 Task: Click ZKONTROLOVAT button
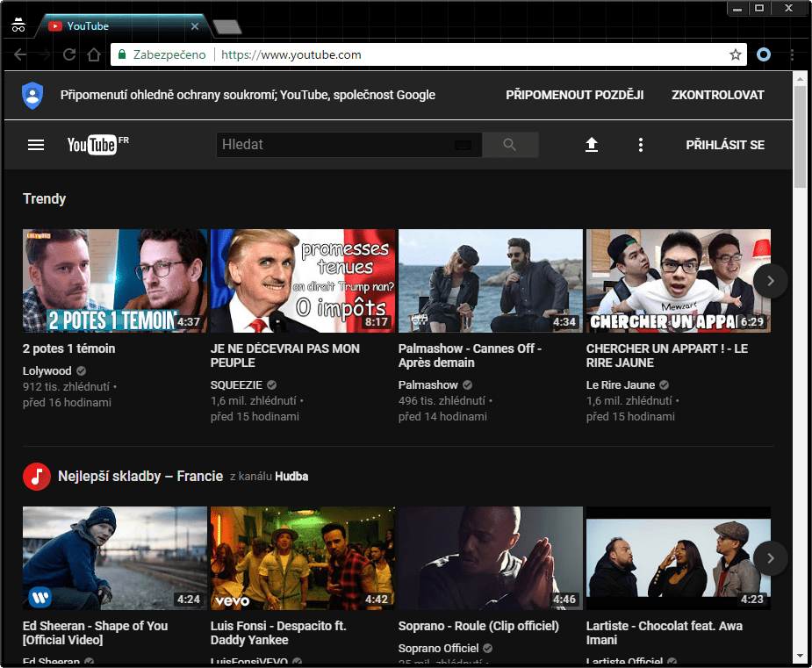tap(718, 96)
